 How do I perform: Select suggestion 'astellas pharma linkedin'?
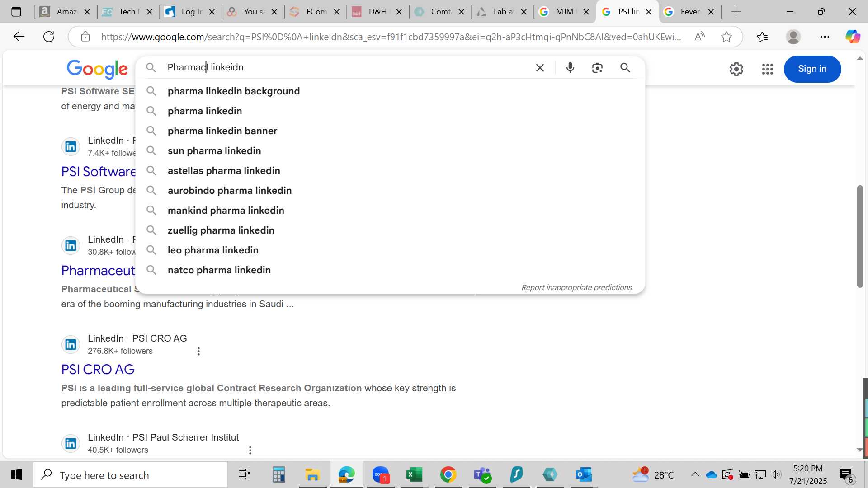(x=390, y=171)
